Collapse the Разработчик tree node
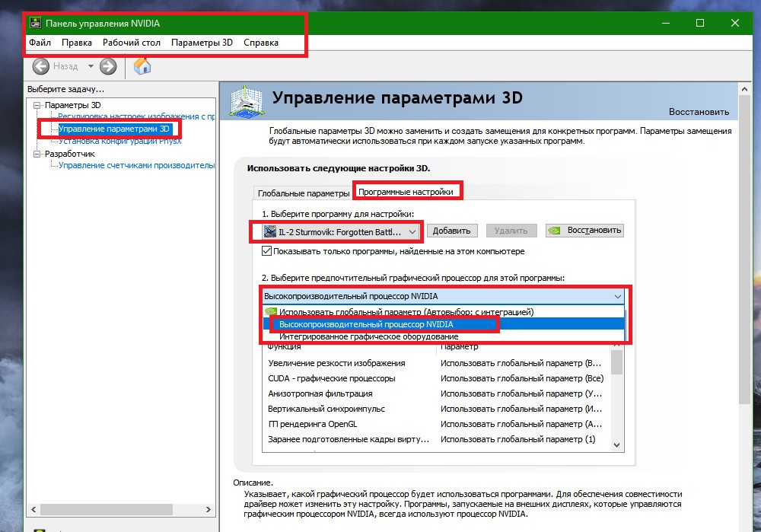 [37, 154]
